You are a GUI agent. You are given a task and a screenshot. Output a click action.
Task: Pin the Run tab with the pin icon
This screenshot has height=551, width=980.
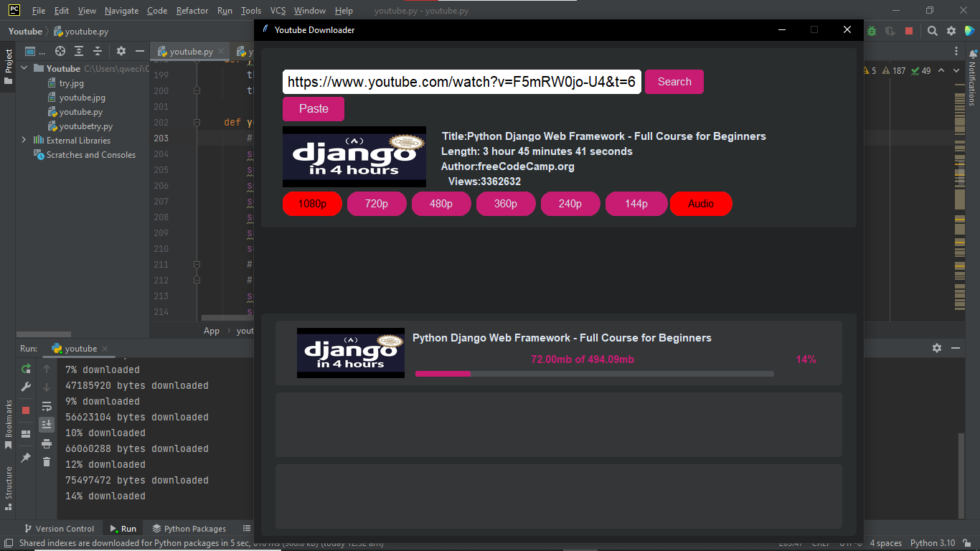coord(26,456)
